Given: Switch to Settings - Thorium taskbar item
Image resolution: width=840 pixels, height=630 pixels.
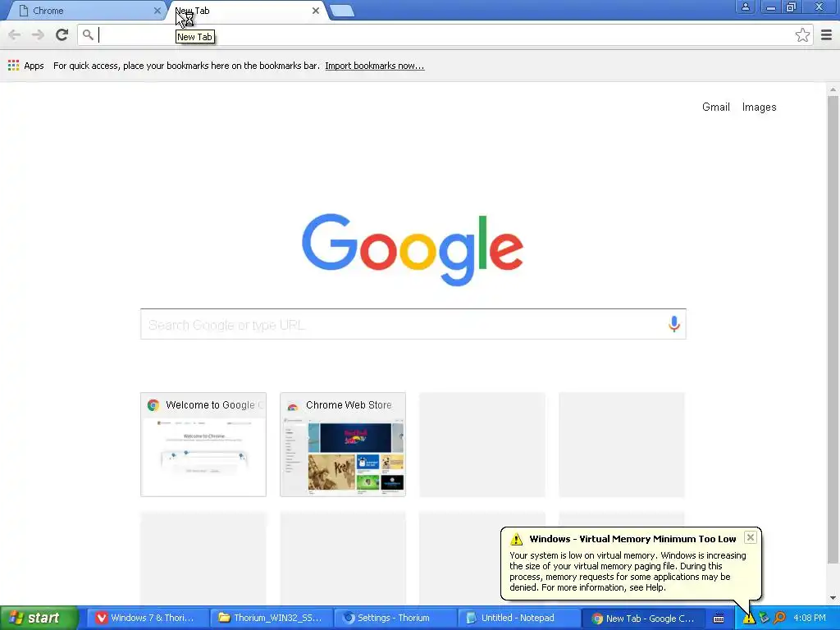Looking at the screenshot, I should click(394, 619).
